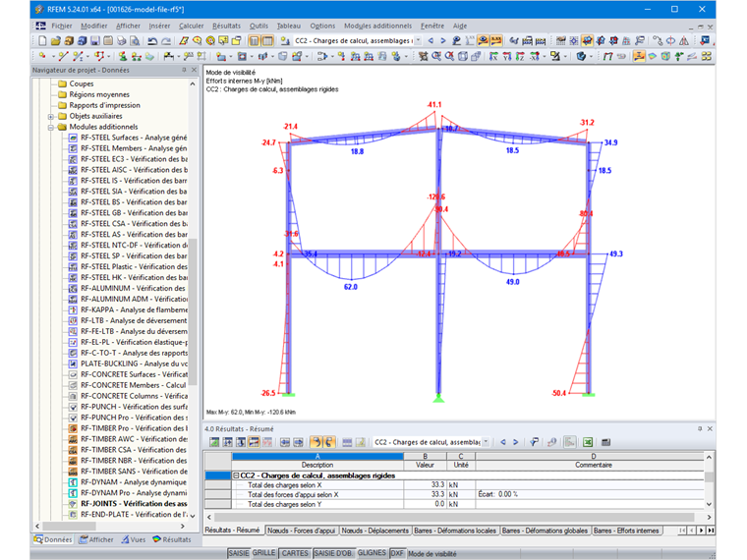Viewport: 747px width, 560px height.
Task: Toggle DXF in status bar
Action: click(397, 553)
